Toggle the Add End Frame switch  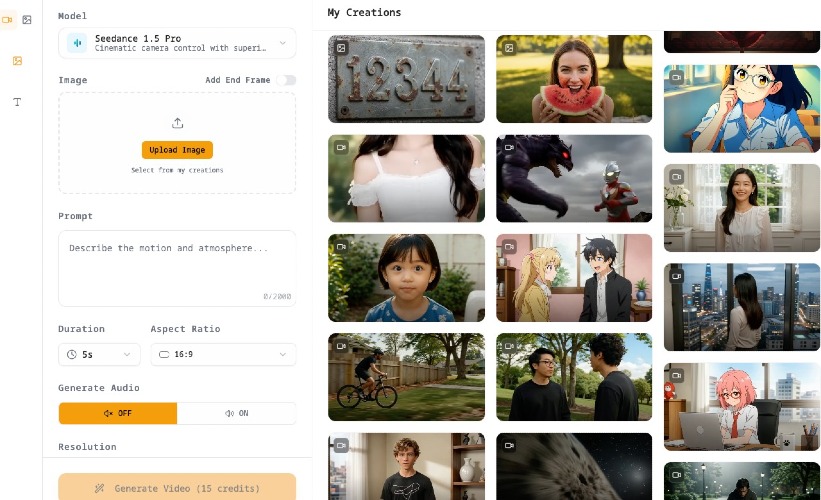[286, 80]
